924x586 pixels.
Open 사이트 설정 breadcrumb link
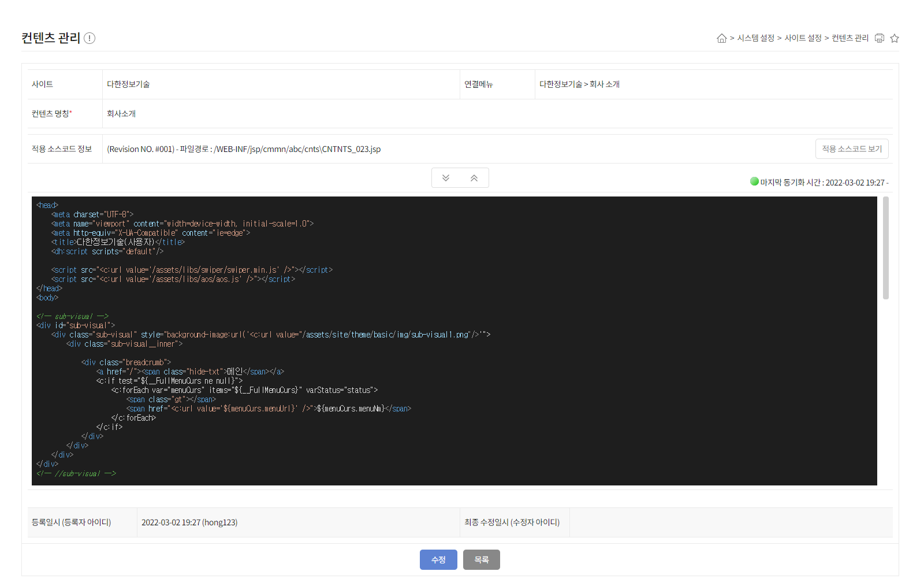click(x=803, y=38)
